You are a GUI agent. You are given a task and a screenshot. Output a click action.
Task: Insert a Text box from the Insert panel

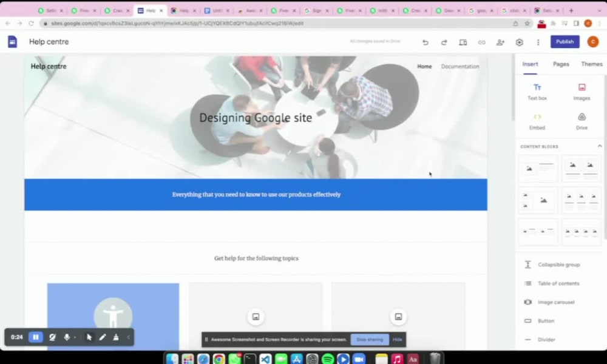pyautogui.click(x=537, y=91)
